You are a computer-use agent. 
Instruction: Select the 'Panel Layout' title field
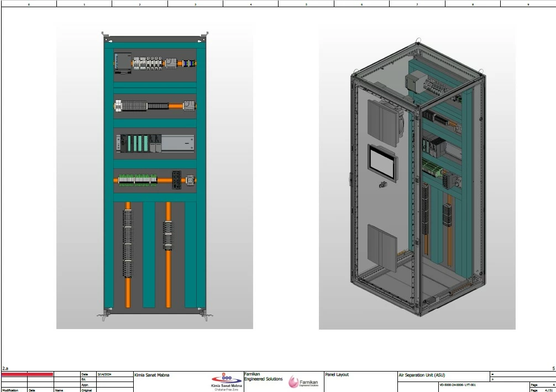pos(337,375)
